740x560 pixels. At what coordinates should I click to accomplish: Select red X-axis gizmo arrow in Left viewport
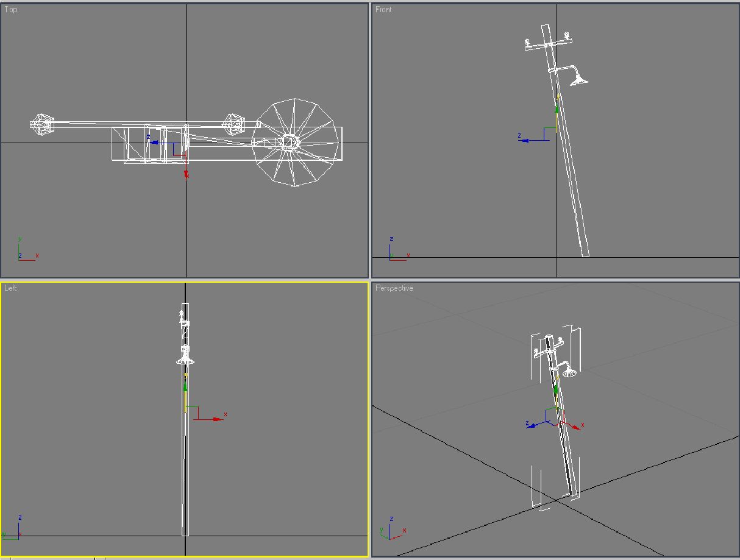(217, 419)
